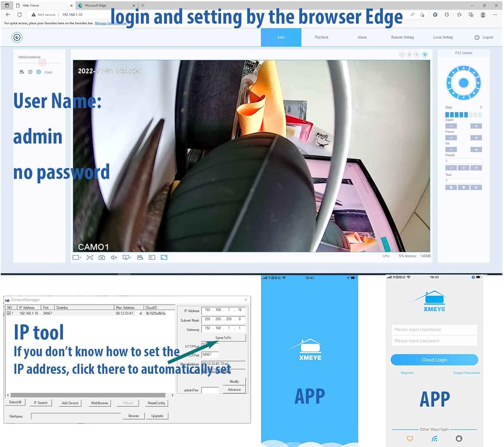Open the stream type monitor dropdown

[127, 257]
